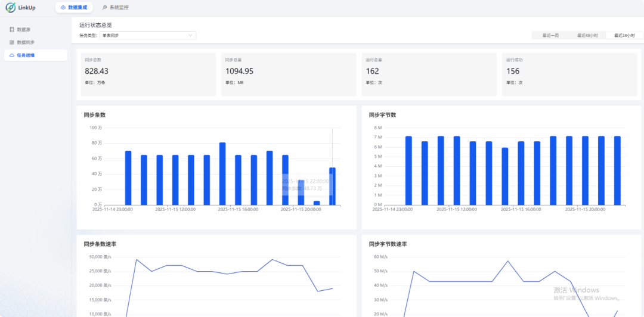
Task: Click the 同步字节数速率 chart title
Action: [388, 244]
